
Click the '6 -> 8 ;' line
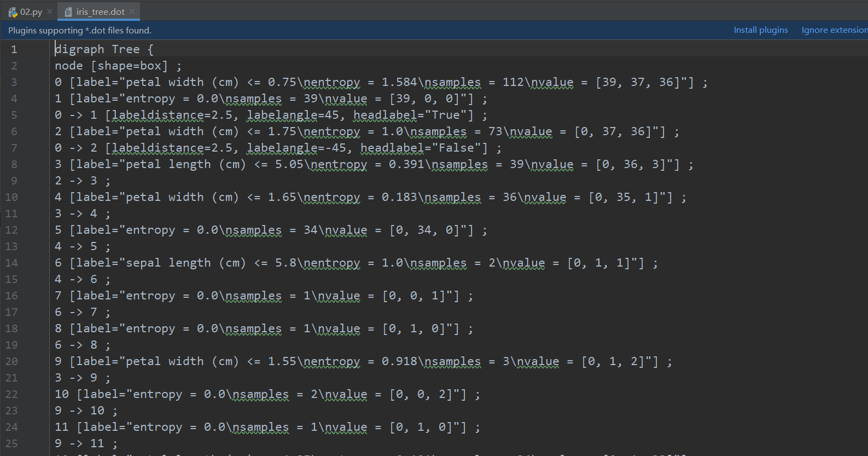point(83,345)
